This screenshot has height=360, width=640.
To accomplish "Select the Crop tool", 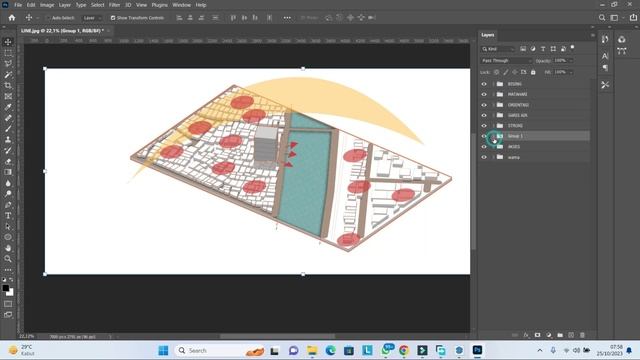I will 8,86.
